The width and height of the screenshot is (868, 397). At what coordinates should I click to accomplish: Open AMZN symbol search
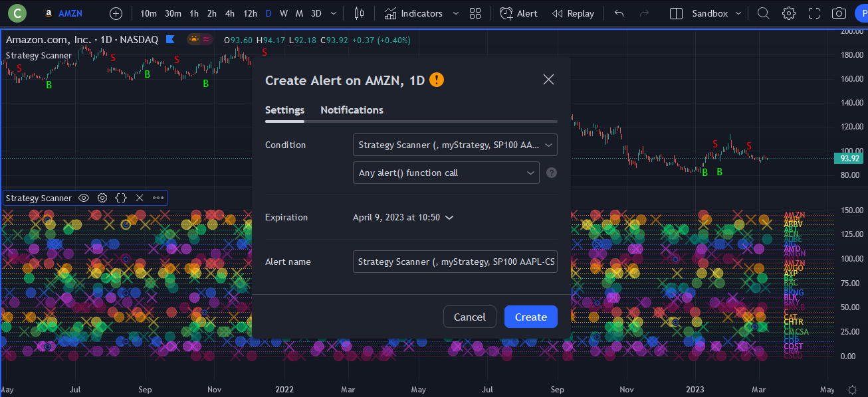62,13
